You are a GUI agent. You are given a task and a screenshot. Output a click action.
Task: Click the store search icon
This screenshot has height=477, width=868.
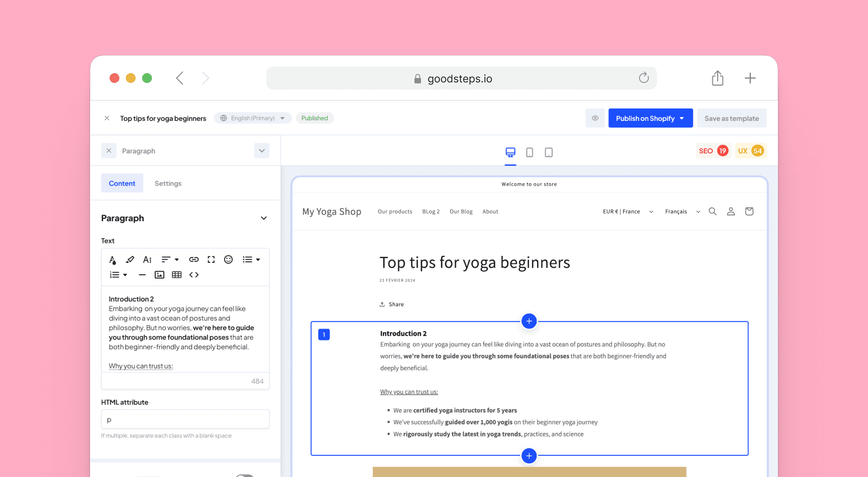(713, 211)
